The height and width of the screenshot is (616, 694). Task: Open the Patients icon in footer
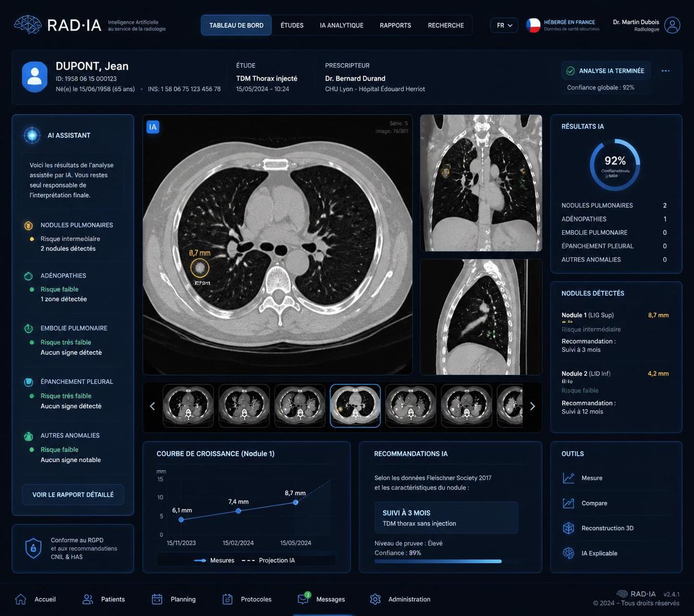pyautogui.click(x=88, y=599)
